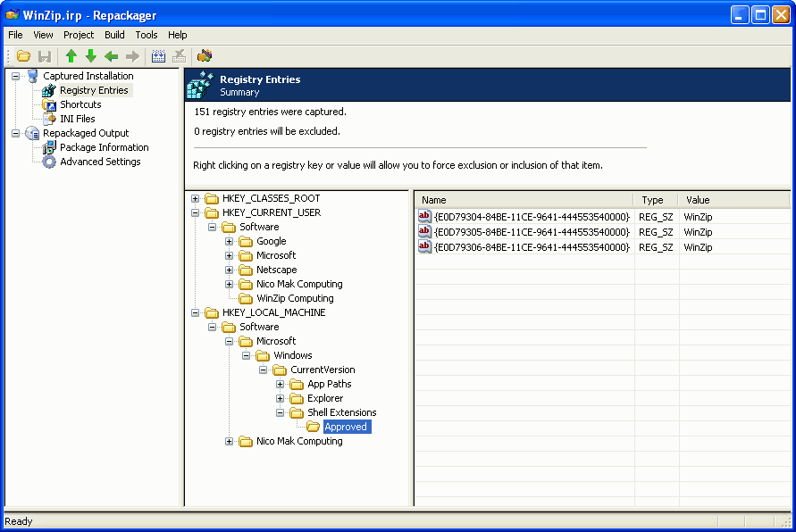Sort registry values by Name column header

point(524,200)
